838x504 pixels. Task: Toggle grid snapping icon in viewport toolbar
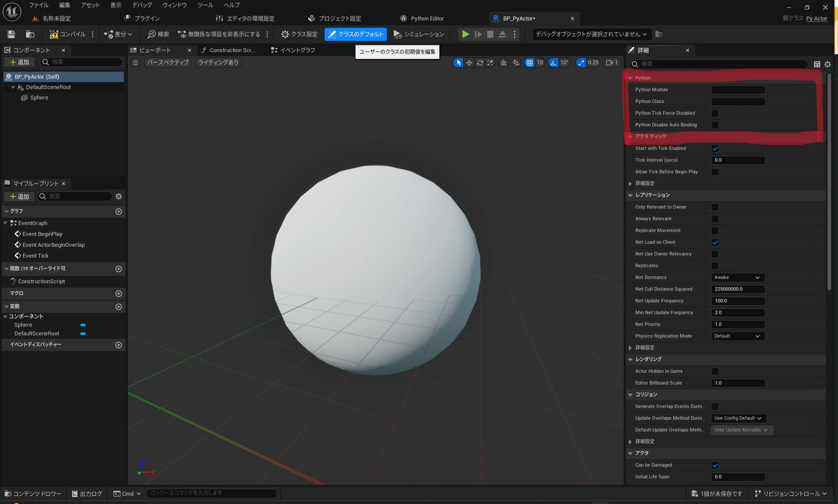(x=529, y=63)
